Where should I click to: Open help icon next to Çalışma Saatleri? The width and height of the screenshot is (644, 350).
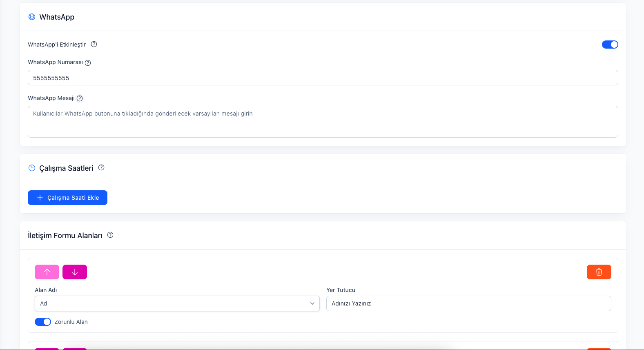[101, 167]
